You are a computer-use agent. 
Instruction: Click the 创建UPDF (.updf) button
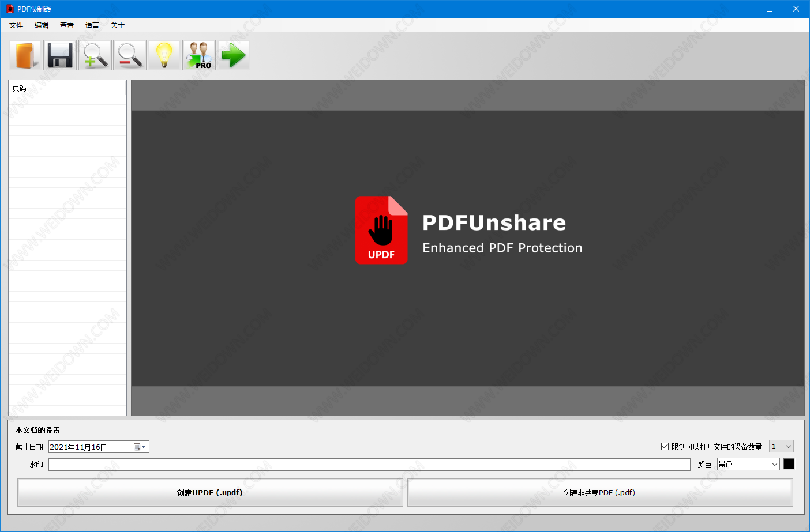(x=210, y=493)
